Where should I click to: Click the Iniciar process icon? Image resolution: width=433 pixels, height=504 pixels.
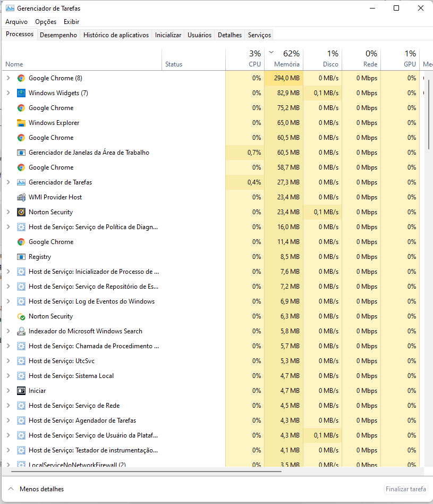[21, 391]
